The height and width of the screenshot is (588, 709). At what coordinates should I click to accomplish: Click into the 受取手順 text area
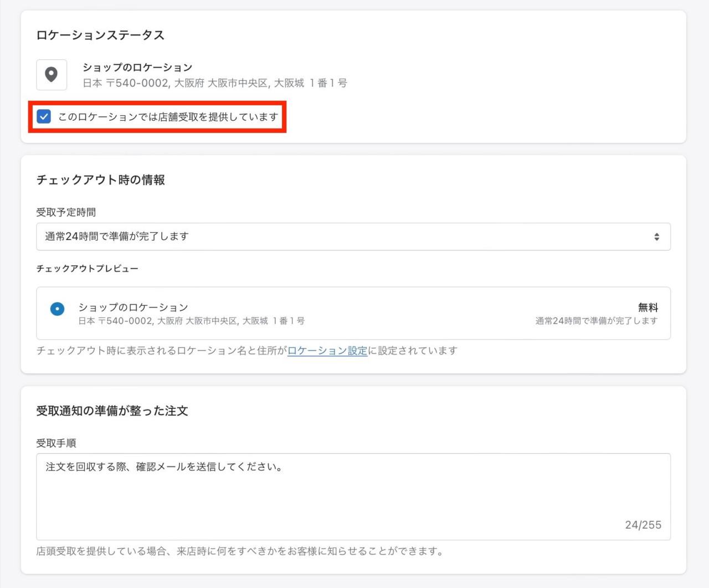(x=353, y=497)
